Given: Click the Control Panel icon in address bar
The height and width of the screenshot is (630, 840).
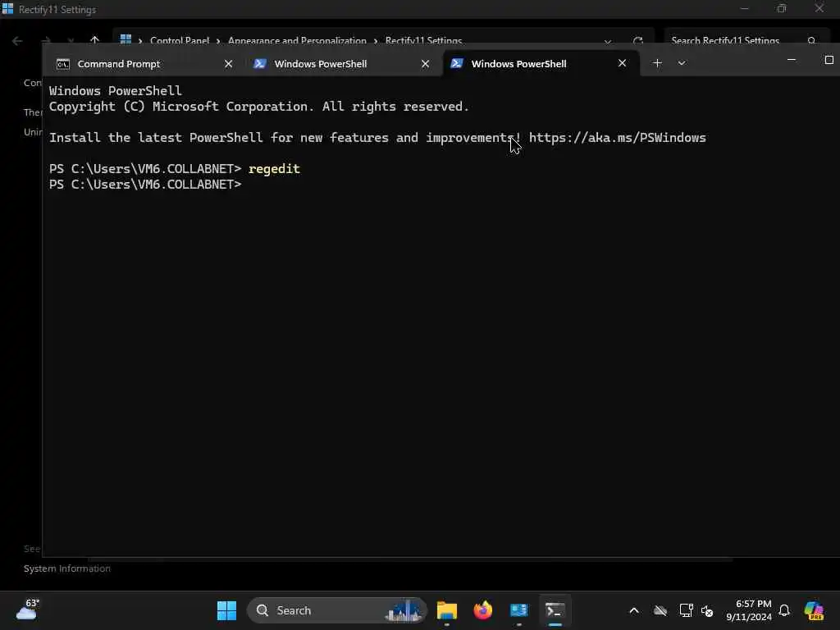Looking at the screenshot, I should coord(126,40).
